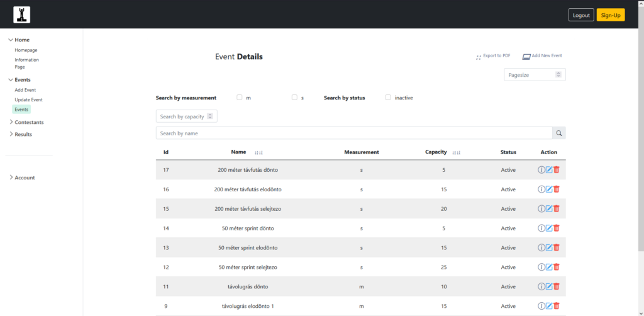Click the Logout button
This screenshot has height=316, width=644.
[x=581, y=15]
